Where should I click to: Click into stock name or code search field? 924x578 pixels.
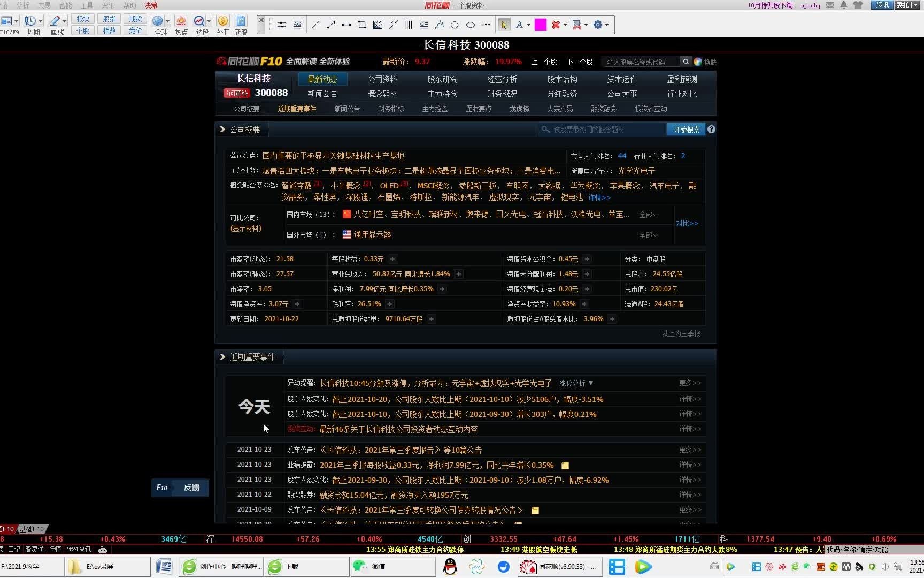640,62
